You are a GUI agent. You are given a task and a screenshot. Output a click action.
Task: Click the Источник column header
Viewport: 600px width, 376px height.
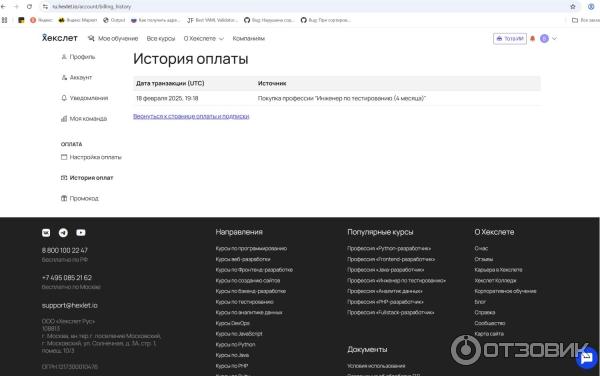click(x=272, y=83)
